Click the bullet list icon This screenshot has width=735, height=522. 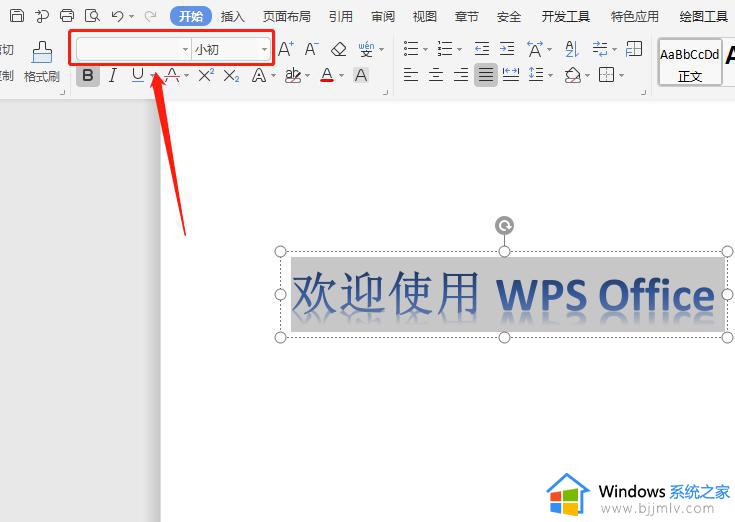tap(411, 49)
